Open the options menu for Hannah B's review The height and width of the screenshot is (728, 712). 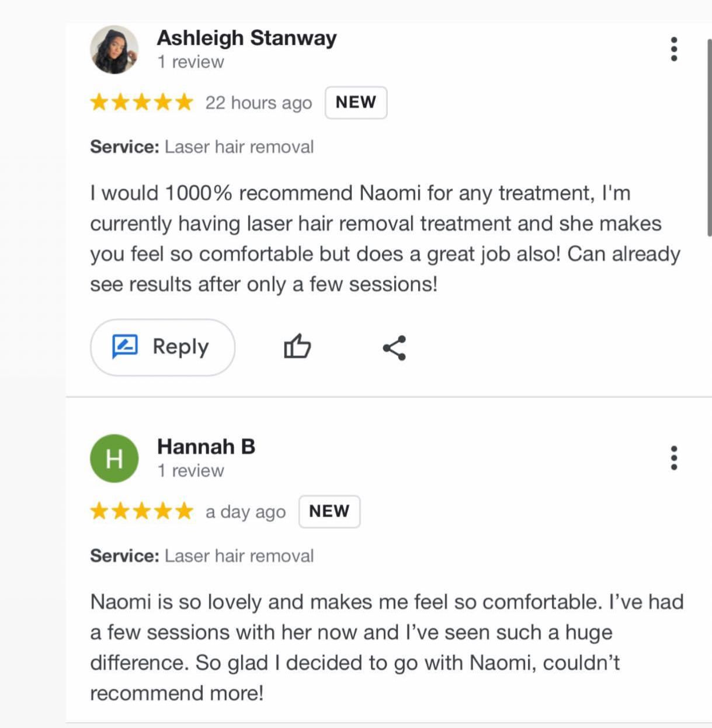[x=674, y=458]
